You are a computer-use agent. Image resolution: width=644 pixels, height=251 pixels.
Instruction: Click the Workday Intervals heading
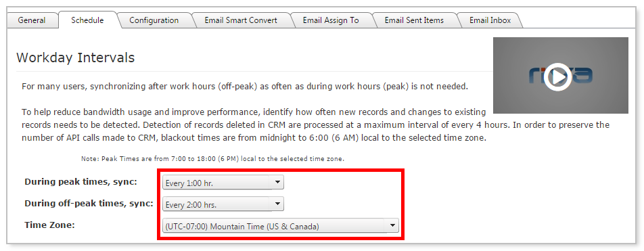pyautogui.click(x=76, y=58)
